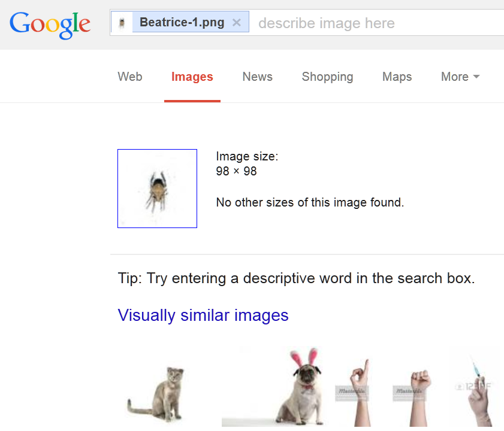Expand the More dropdown menu
Viewport: 504px width, 431px height.
click(460, 77)
